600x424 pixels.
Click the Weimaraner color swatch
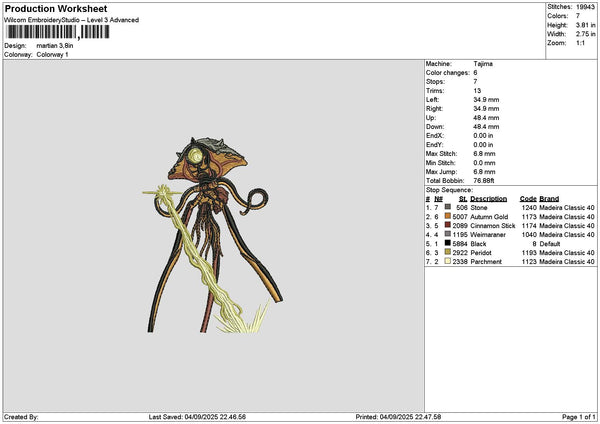[447, 234]
